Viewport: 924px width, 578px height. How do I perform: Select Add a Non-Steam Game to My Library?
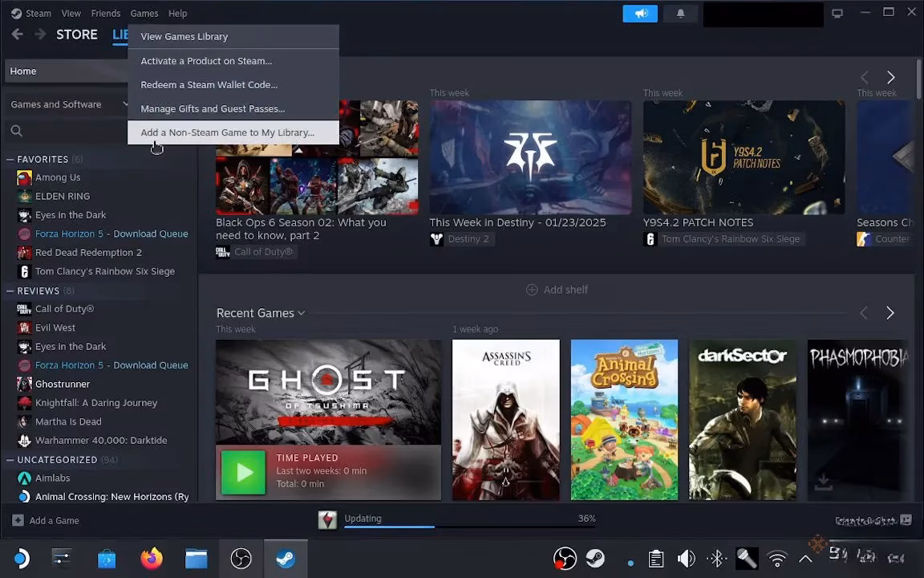(x=227, y=132)
